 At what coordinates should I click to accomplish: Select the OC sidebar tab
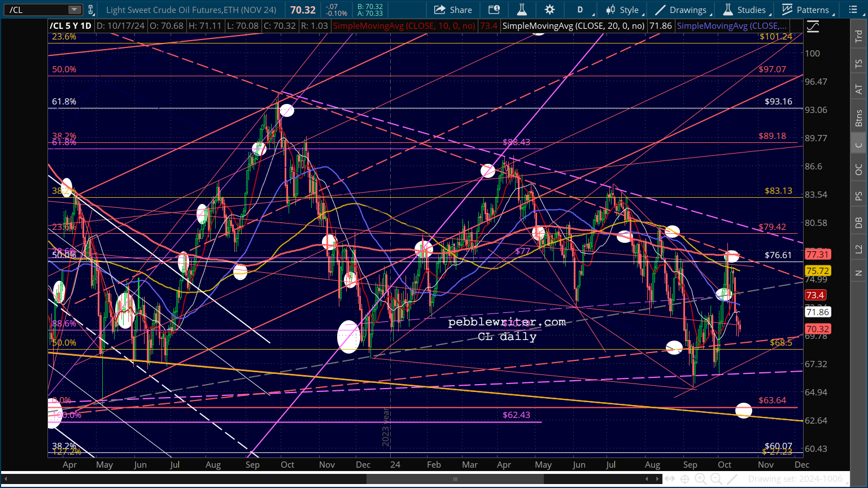coord(858,169)
